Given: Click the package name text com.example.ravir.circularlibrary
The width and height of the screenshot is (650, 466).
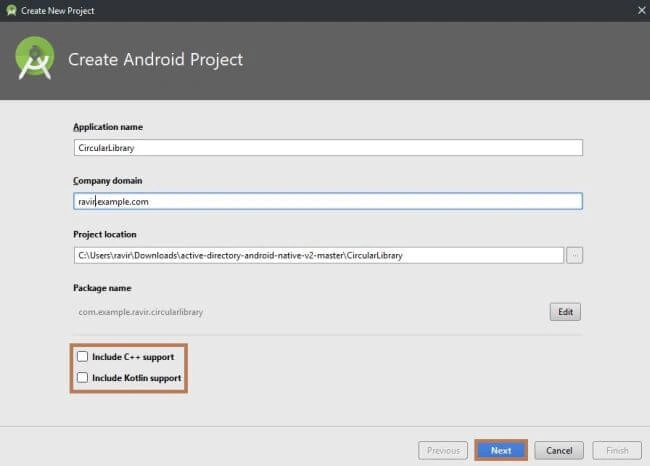Looking at the screenshot, I should (x=141, y=312).
